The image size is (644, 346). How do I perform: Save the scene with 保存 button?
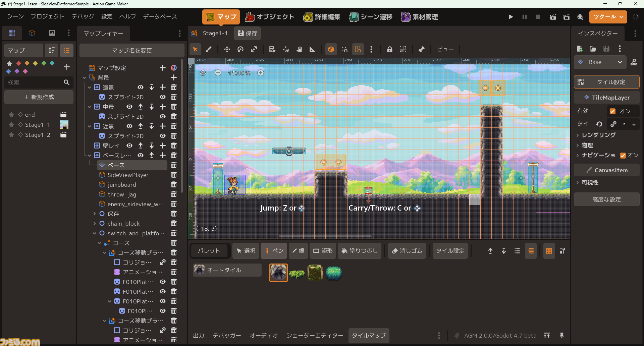pos(247,33)
